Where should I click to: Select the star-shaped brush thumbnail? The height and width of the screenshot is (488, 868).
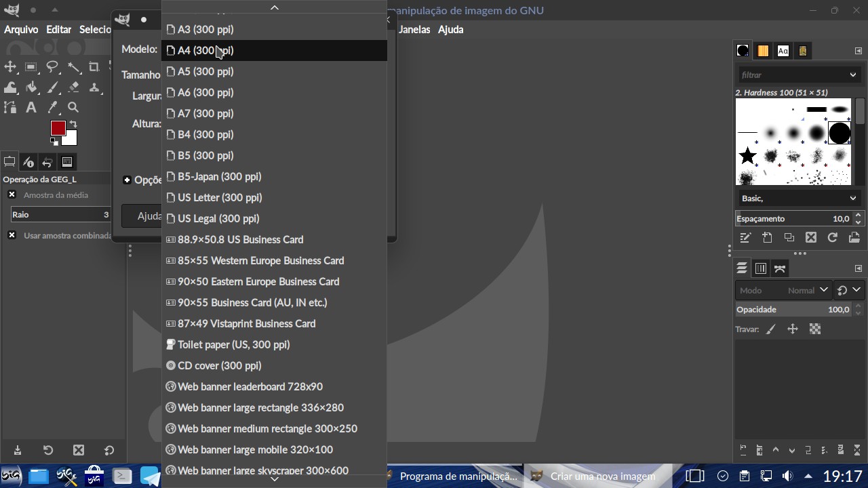tap(747, 156)
